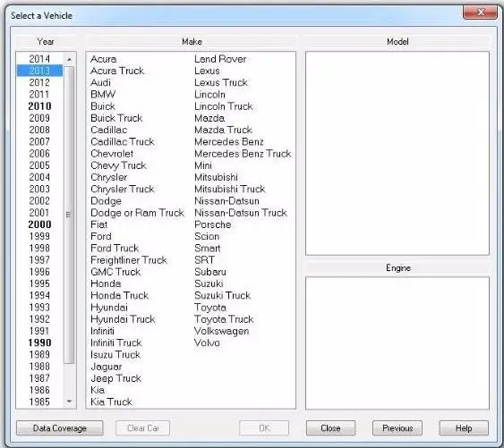Select year 2012
This screenshot has height=448, width=504.
(39, 82)
